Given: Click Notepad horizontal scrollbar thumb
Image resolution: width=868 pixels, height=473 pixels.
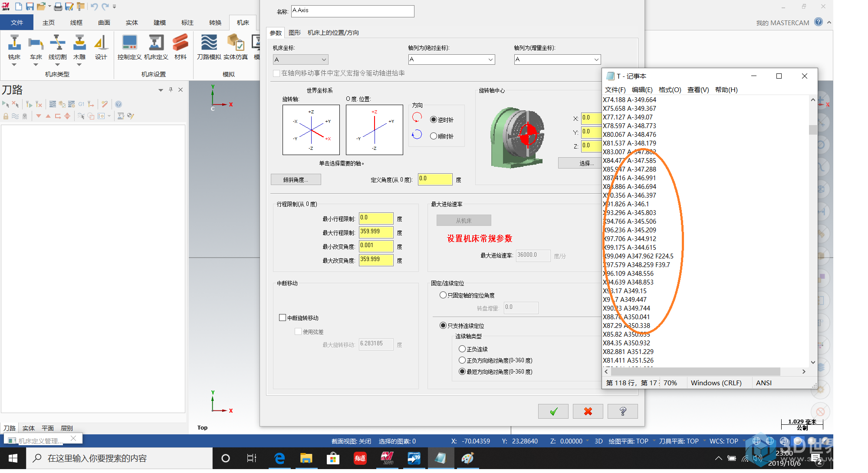Looking at the screenshot, I should pos(695,371).
